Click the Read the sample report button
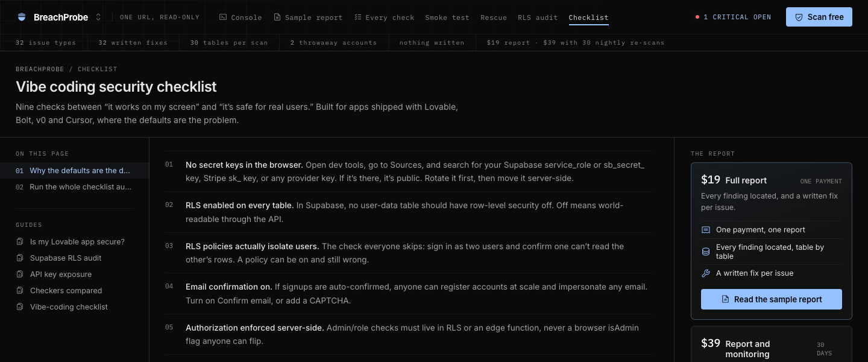Viewport: 868px width, 362px height. coord(772,299)
